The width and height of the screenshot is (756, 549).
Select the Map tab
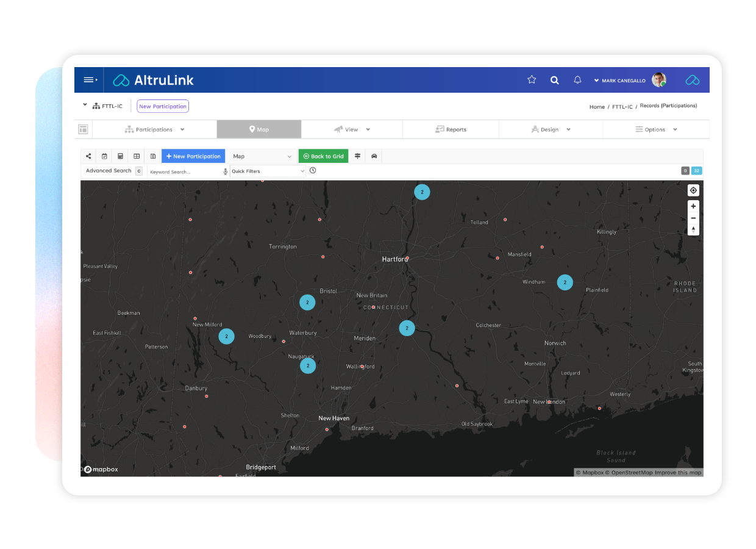point(259,129)
